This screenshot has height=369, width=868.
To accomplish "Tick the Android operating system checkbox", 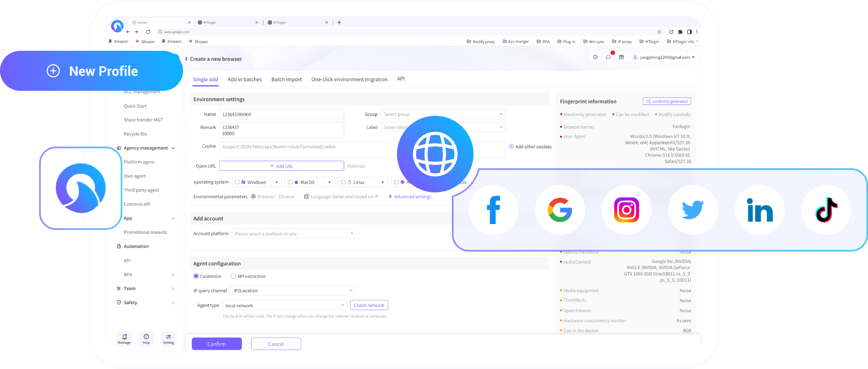I will tap(396, 182).
